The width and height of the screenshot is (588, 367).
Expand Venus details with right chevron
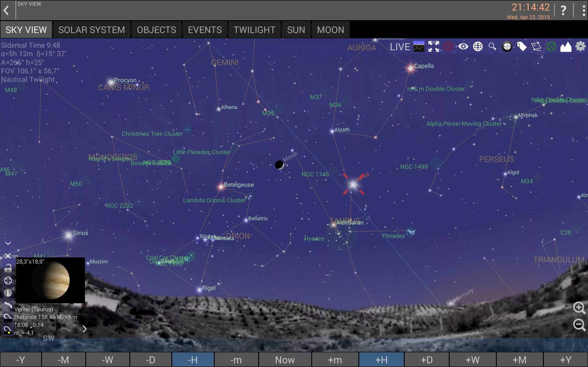(85, 329)
